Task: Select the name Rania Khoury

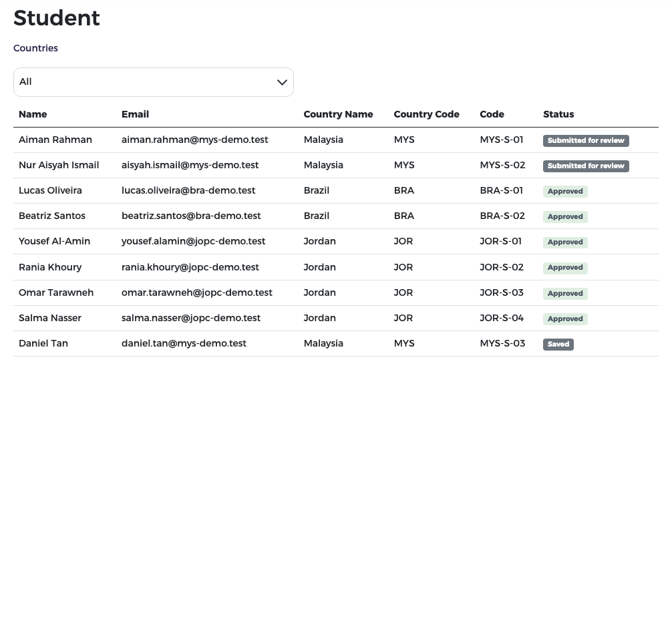Action: click(50, 267)
